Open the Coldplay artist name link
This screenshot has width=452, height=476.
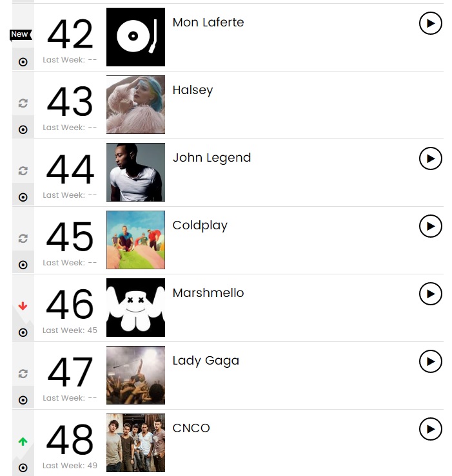tap(200, 225)
